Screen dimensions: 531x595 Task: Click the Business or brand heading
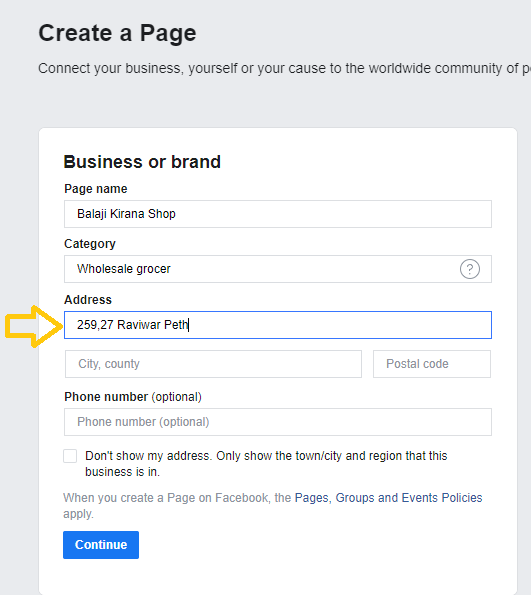[x=142, y=162]
